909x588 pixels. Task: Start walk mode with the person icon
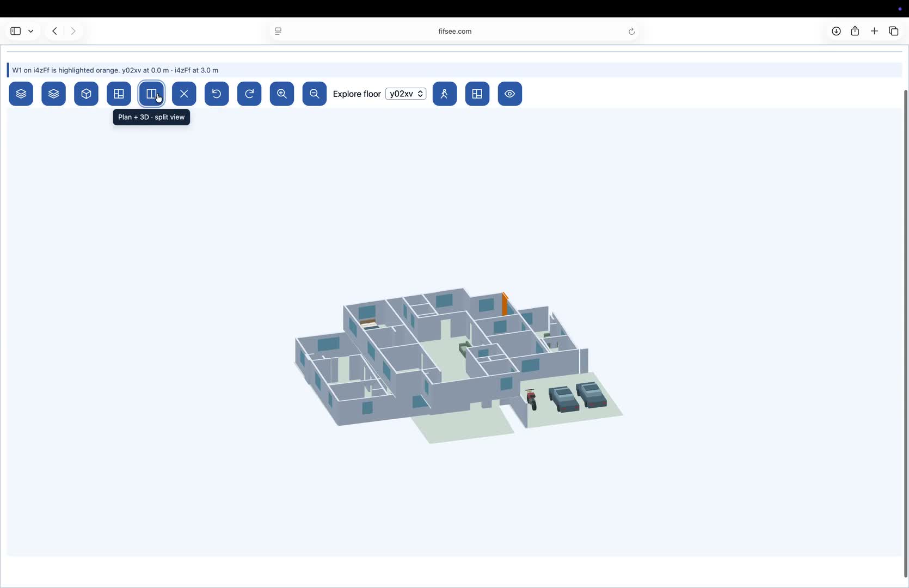click(445, 94)
